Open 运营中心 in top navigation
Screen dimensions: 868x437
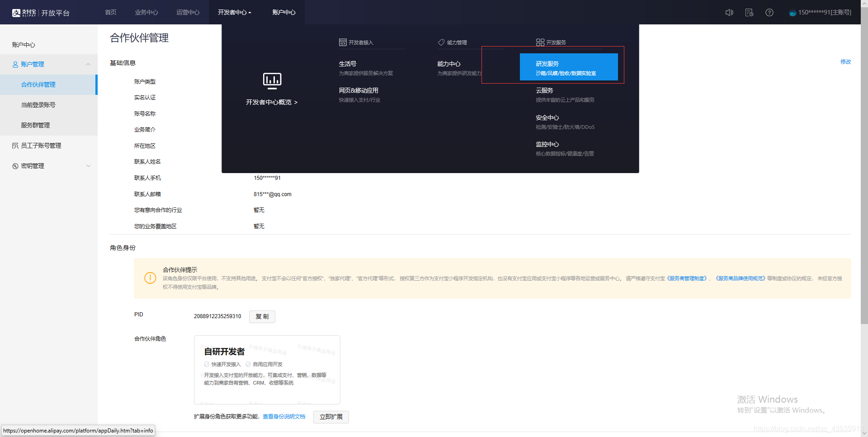tap(188, 12)
